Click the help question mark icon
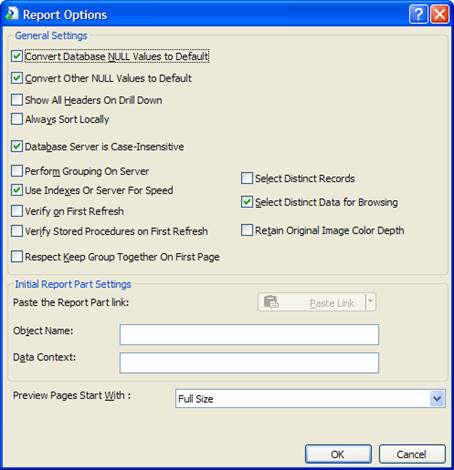 [x=418, y=14]
